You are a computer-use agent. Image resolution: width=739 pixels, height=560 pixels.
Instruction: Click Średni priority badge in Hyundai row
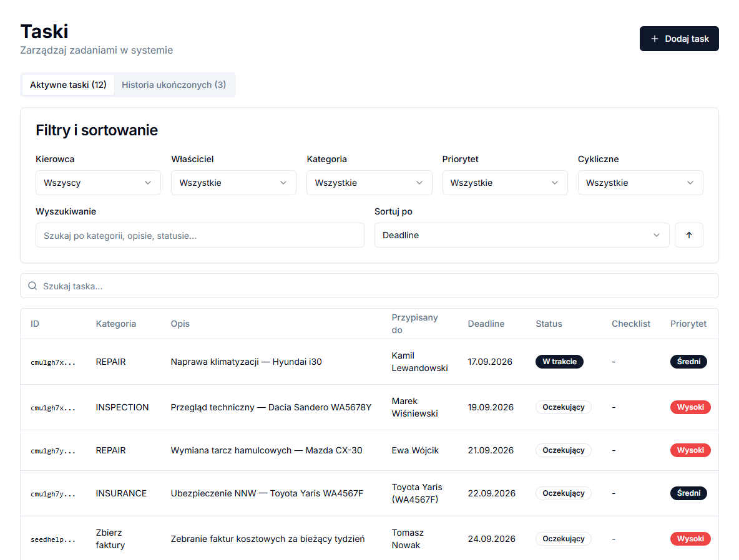point(688,362)
